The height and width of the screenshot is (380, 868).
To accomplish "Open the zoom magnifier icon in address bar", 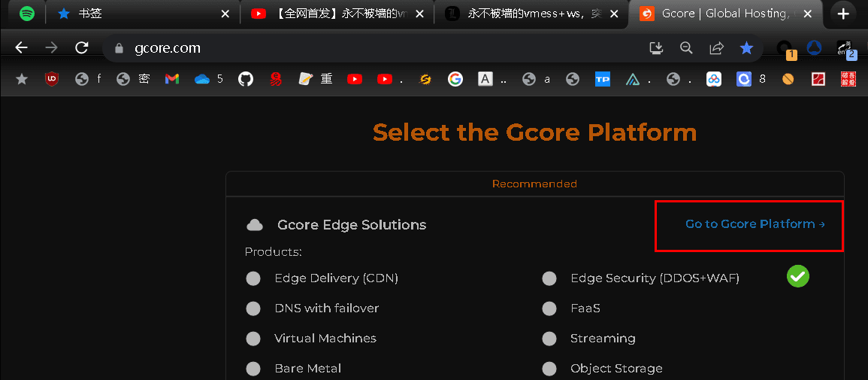I will click(x=686, y=48).
